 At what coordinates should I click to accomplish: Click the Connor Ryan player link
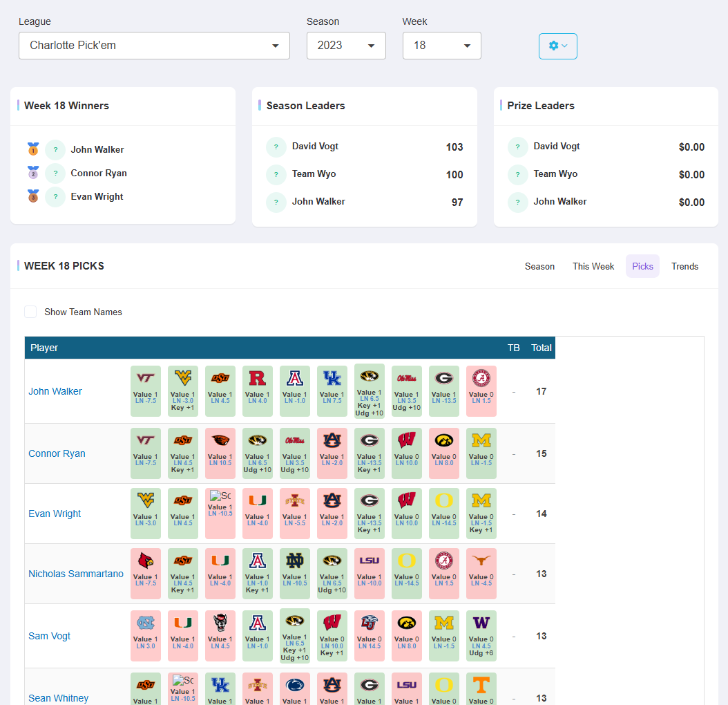pos(57,453)
